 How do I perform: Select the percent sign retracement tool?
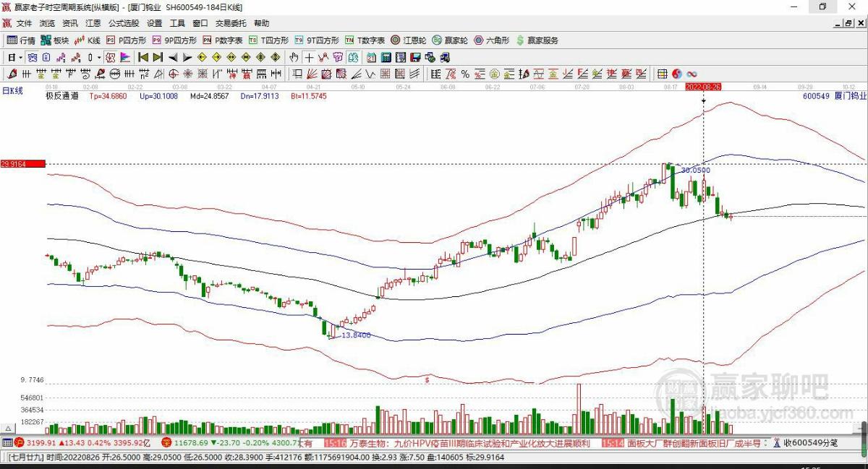coord(465,74)
